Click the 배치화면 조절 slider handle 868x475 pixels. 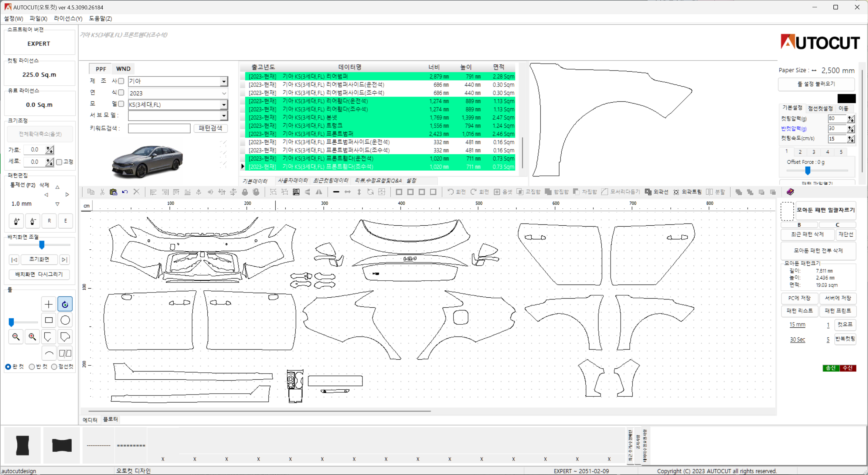42,245
